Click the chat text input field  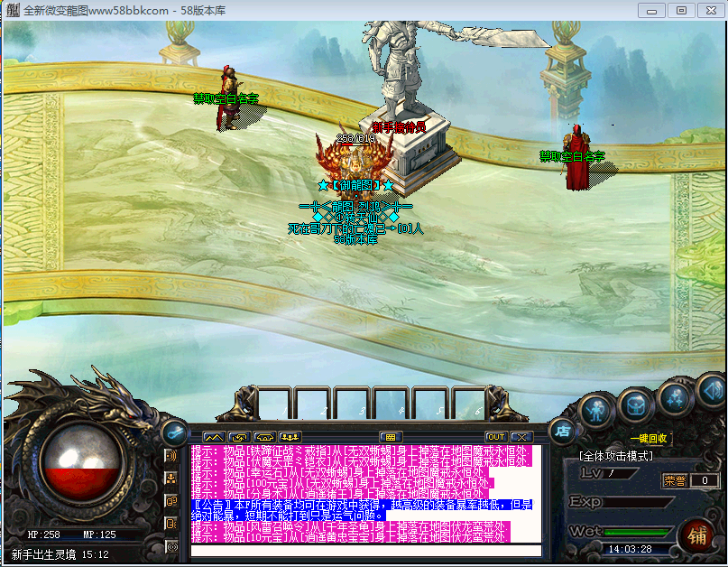[366, 551]
